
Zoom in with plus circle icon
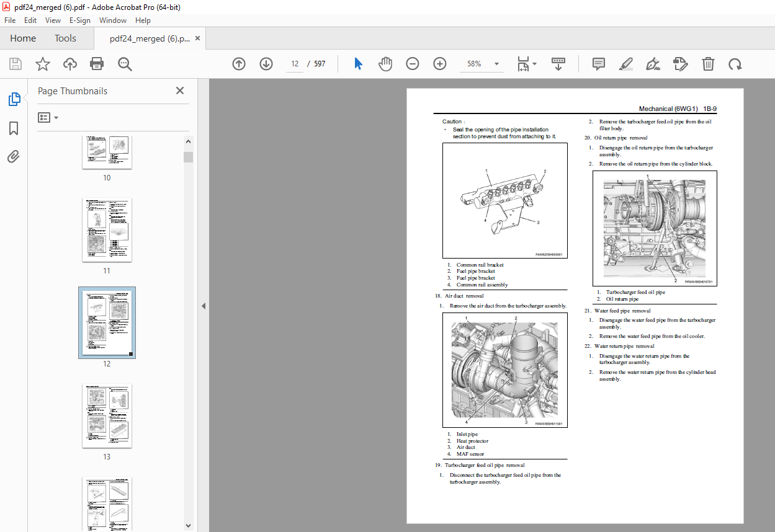(x=440, y=64)
